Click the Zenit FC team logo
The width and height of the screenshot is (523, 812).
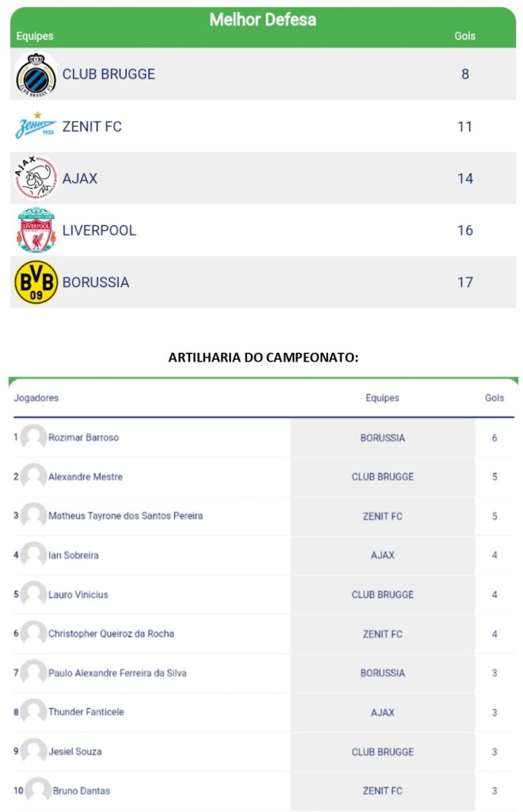(x=36, y=126)
